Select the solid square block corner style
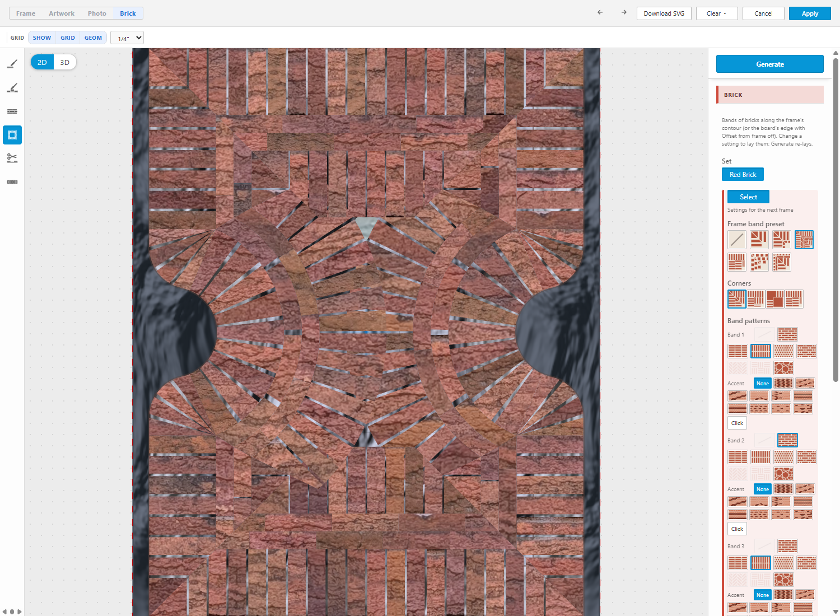The height and width of the screenshot is (616, 840). tap(775, 299)
